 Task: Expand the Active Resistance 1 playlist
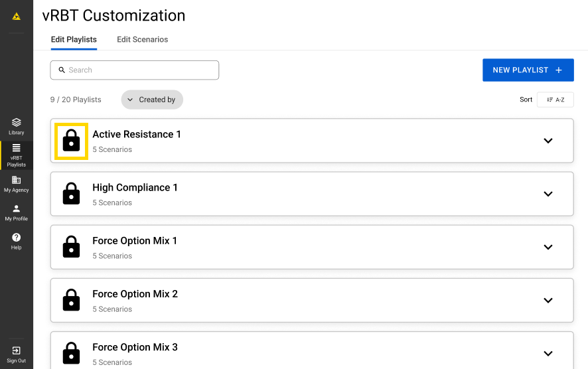tap(548, 141)
